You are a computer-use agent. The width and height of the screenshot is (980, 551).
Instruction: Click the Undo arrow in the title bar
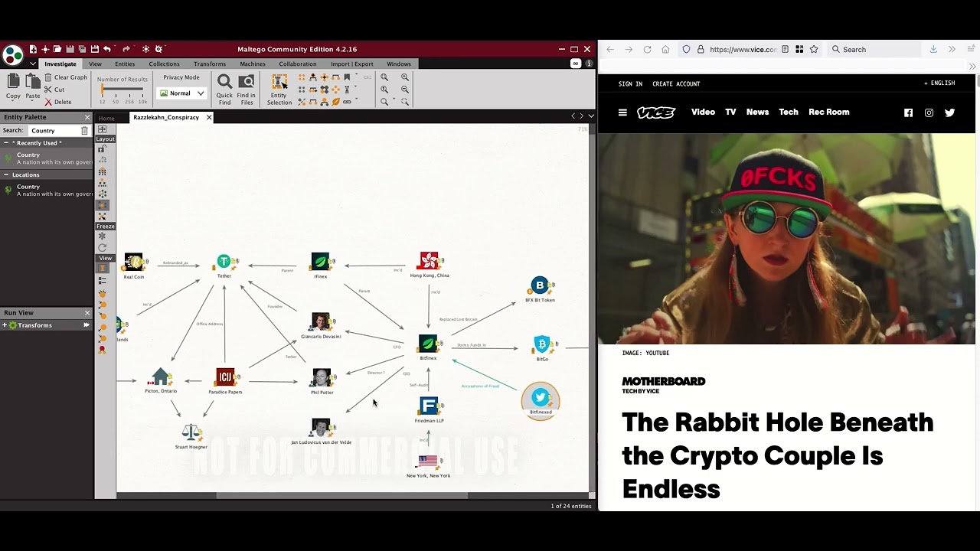(x=107, y=49)
